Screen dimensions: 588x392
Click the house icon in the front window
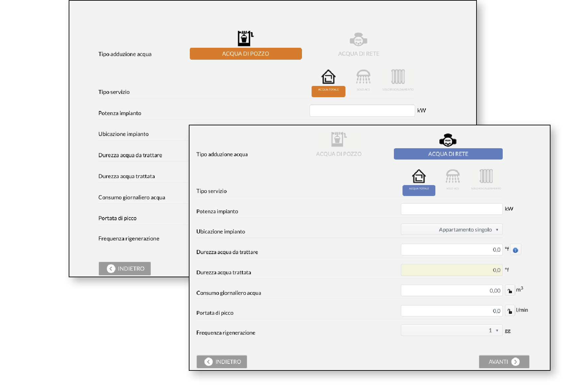tap(419, 176)
